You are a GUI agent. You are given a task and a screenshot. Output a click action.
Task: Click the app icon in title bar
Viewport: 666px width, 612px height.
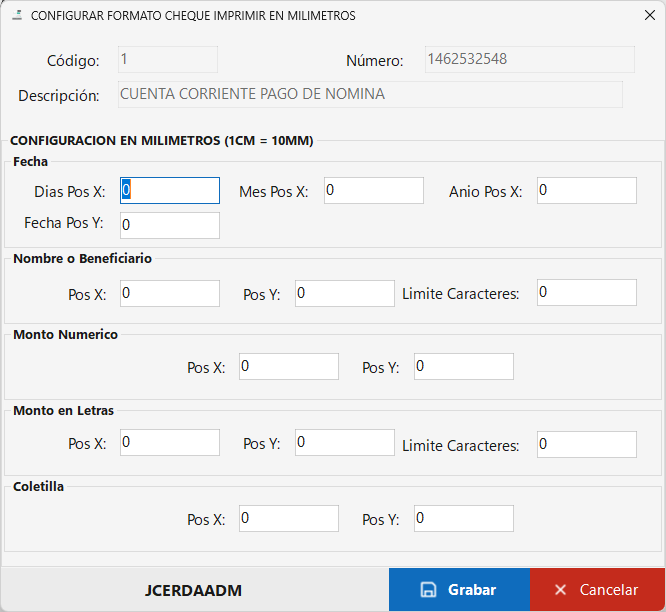(x=17, y=15)
